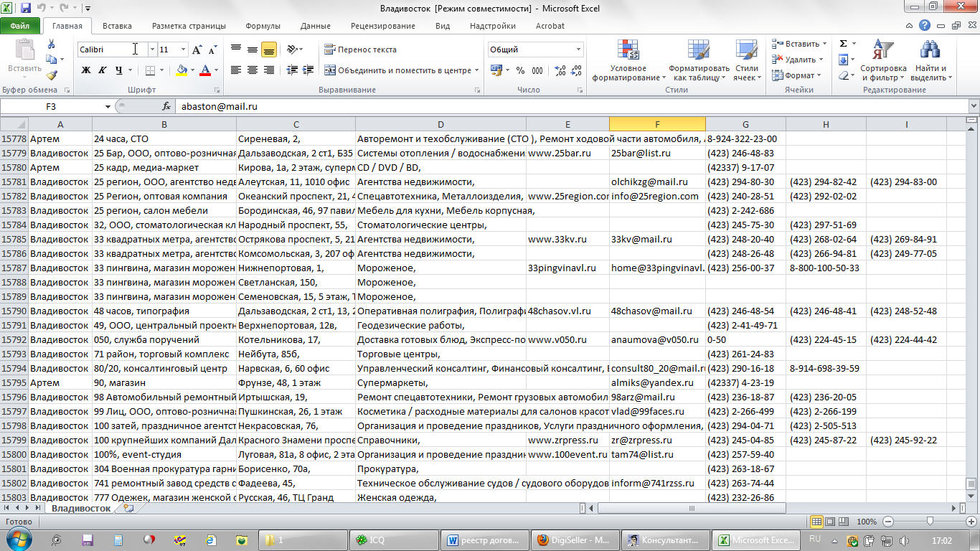This screenshot has width=980, height=551.
Task: Open Условное форматирование menu
Action: pos(628,61)
